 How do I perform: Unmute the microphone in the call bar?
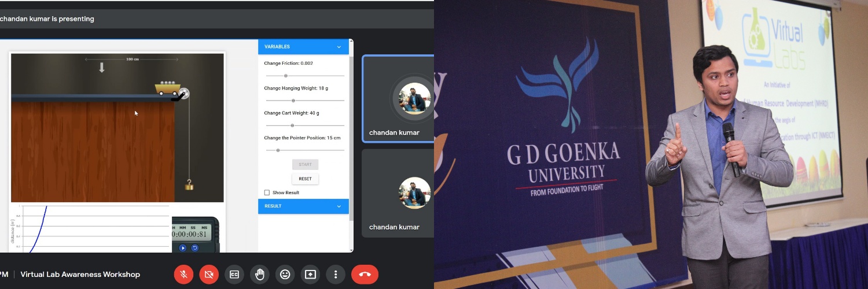pos(184,275)
